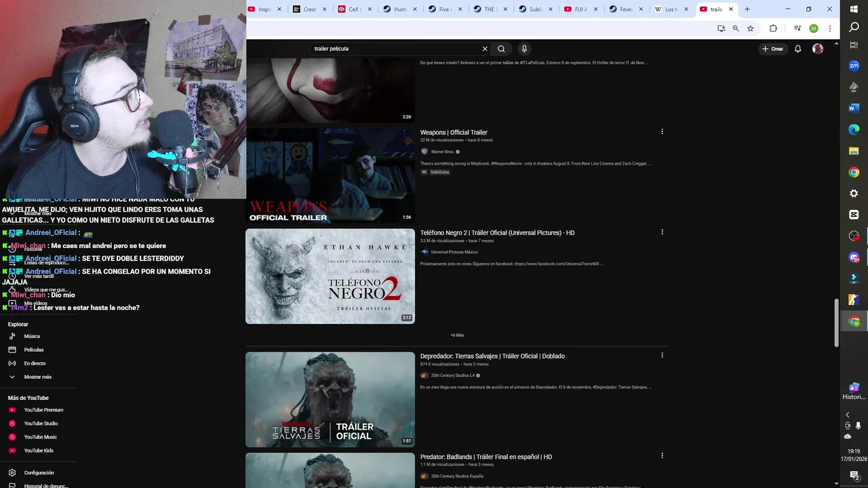Open 'En directo' in the sidebar
868x488 pixels.
coord(38,363)
